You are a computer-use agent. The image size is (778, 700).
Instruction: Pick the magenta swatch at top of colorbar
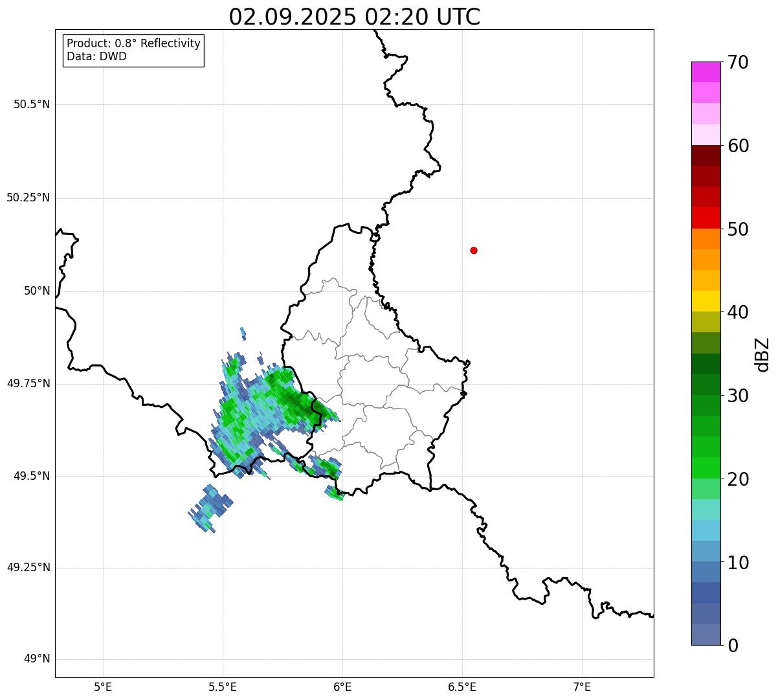coord(706,72)
